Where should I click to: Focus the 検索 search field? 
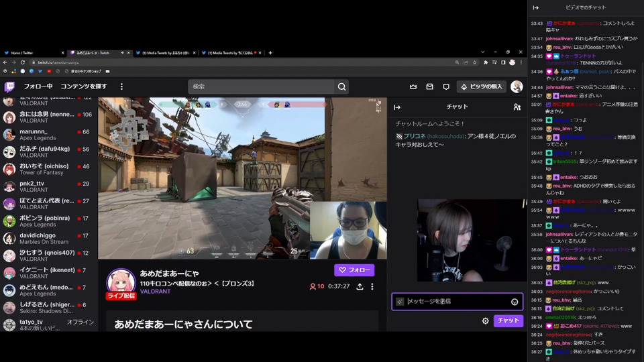(261, 86)
